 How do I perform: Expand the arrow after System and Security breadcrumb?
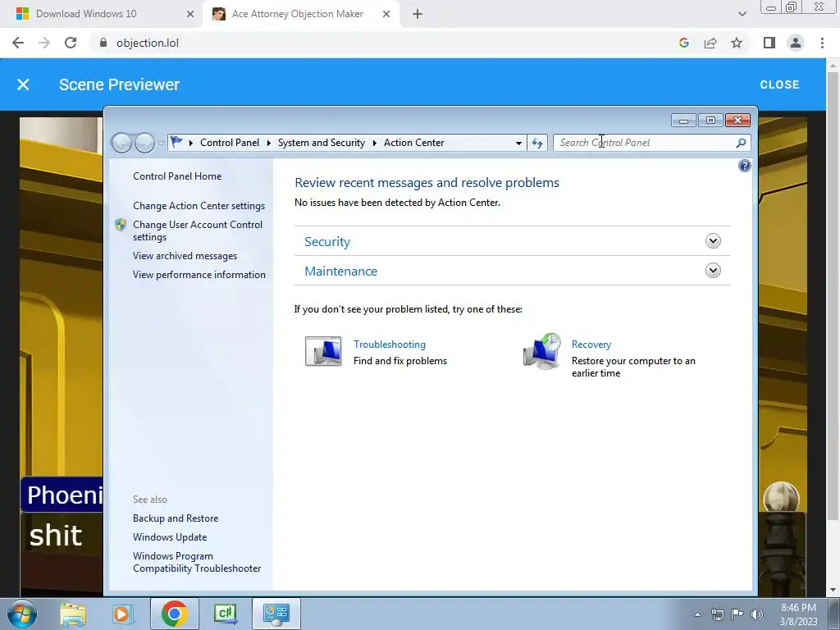[x=374, y=143]
